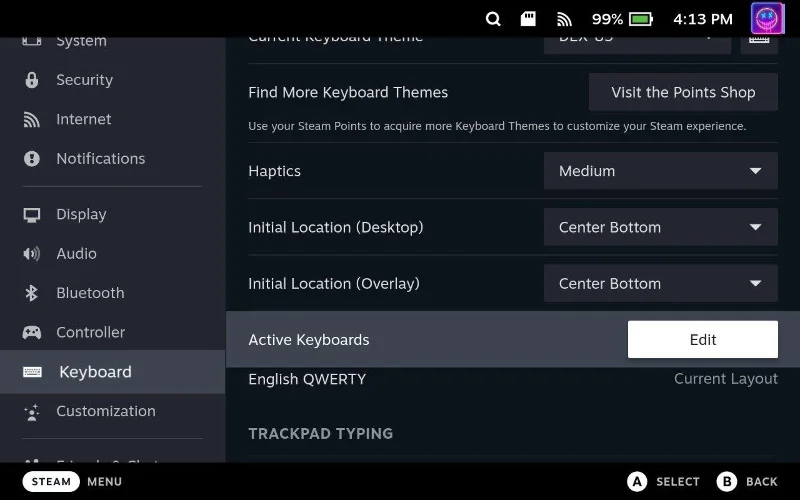This screenshot has width=800, height=500.
Task: Click the Display monitor icon
Action: click(x=32, y=215)
